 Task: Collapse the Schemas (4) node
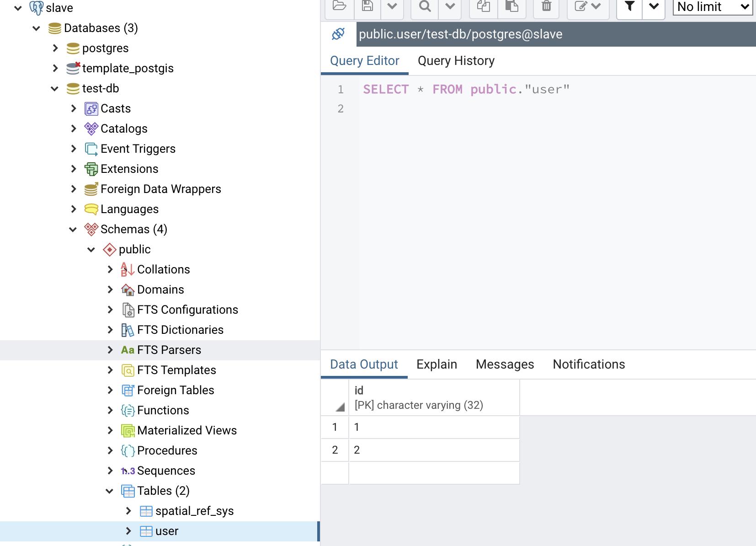[73, 229]
